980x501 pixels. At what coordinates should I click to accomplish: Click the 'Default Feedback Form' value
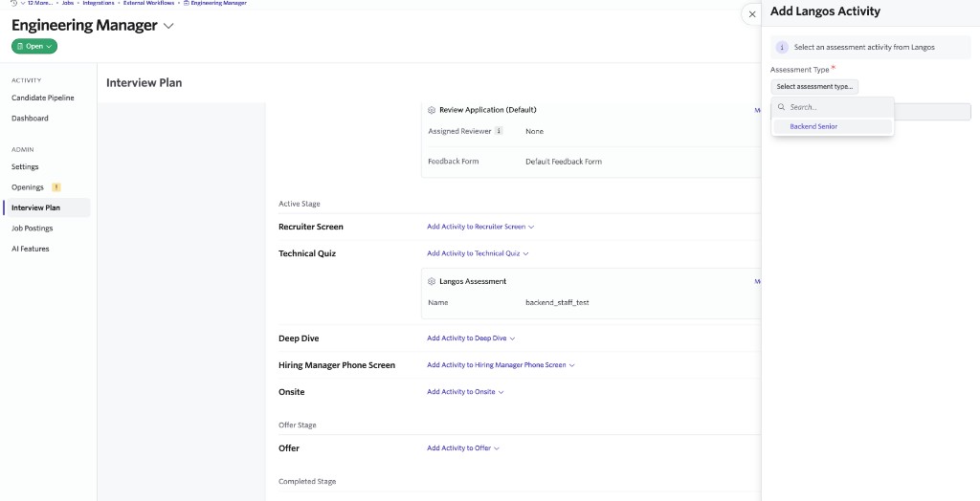[564, 162]
